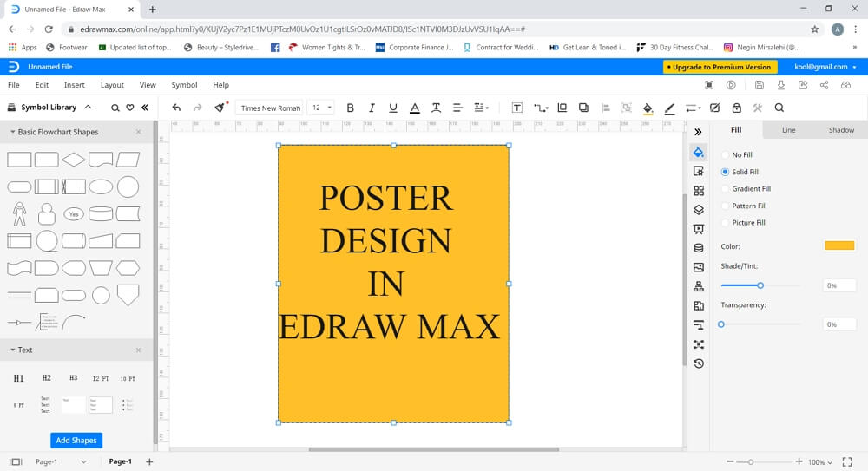Open the account dropdown kool@gmail.com
The width and height of the screenshot is (868, 471).
(x=825, y=67)
